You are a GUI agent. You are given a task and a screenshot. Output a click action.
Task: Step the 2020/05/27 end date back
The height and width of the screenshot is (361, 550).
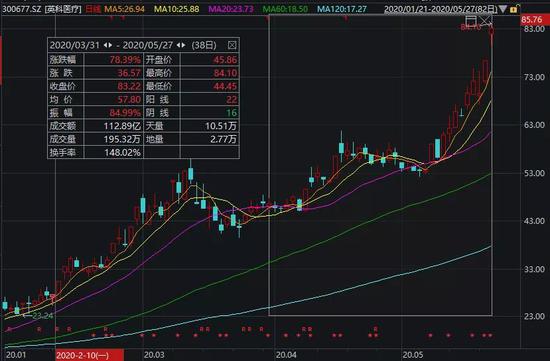(178, 45)
